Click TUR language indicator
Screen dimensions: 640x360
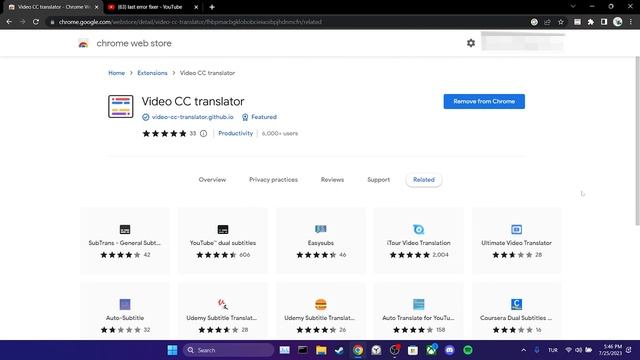[553, 350]
